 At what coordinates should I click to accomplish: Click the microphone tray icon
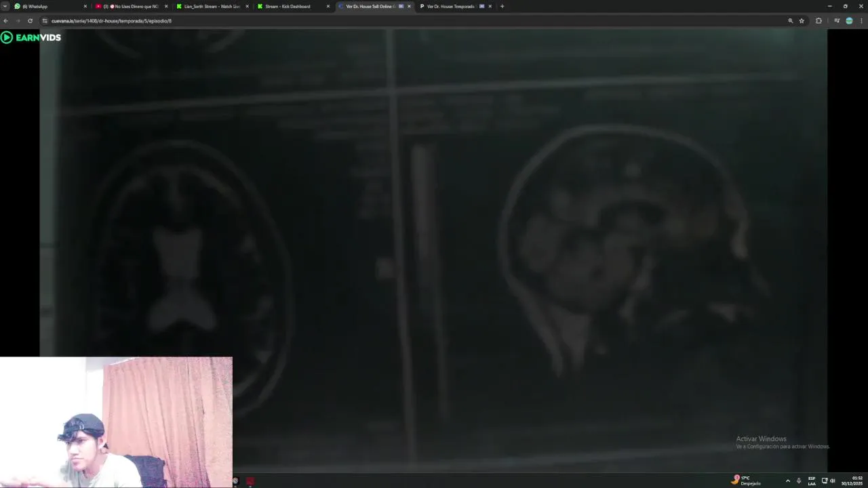(799, 481)
